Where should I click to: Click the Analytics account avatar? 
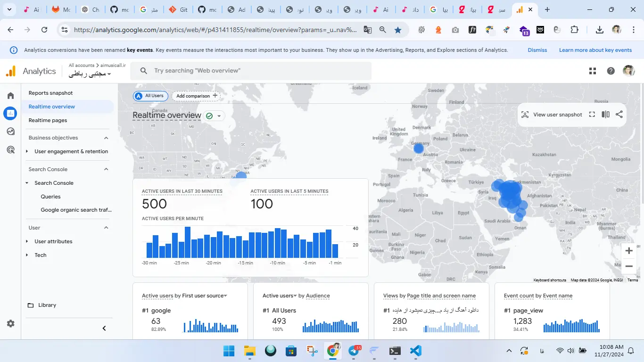pos(628,71)
